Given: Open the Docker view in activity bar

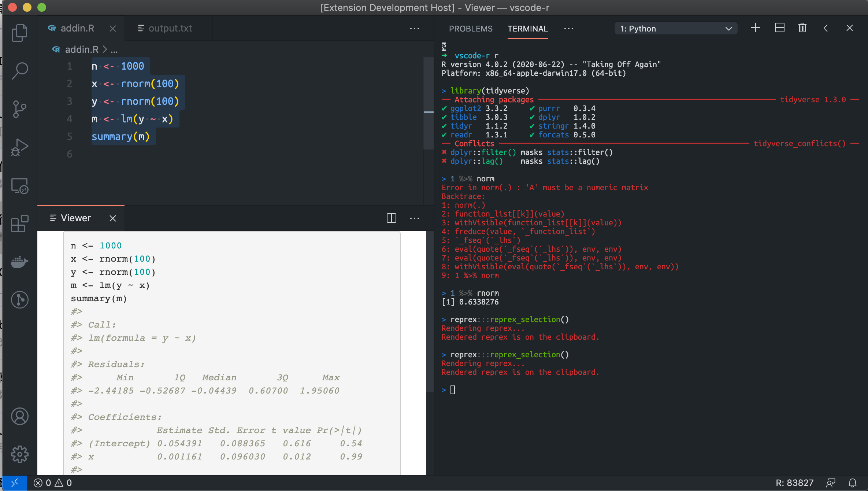Looking at the screenshot, I should click(x=20, y=262).
